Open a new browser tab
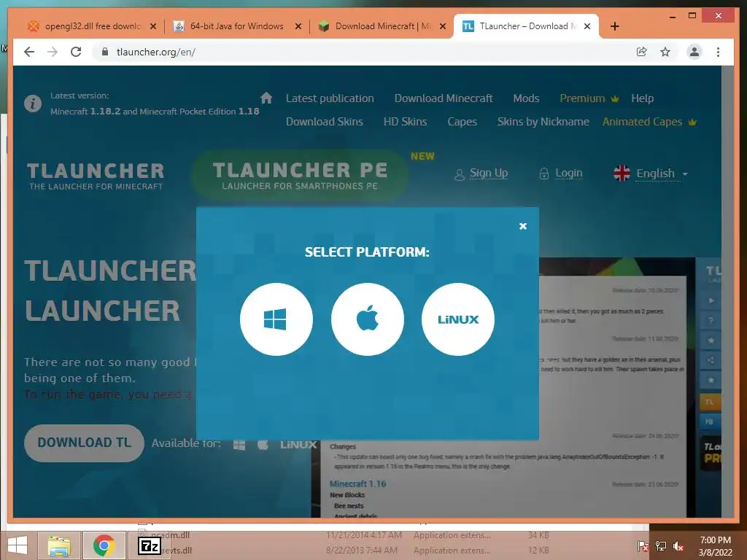This screenshot has width=747, height=560. pos(614,26)
